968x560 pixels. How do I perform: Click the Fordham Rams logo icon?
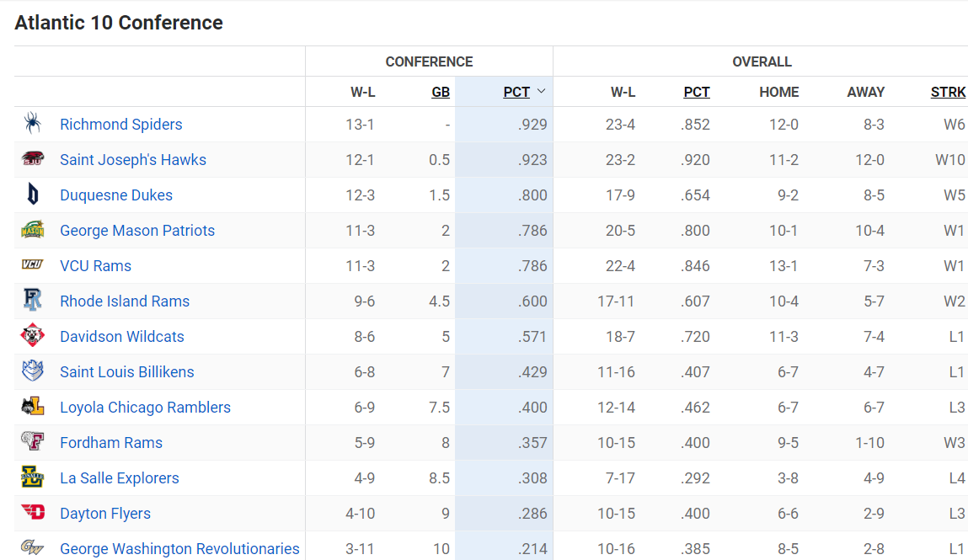click(x=32, y=442)
